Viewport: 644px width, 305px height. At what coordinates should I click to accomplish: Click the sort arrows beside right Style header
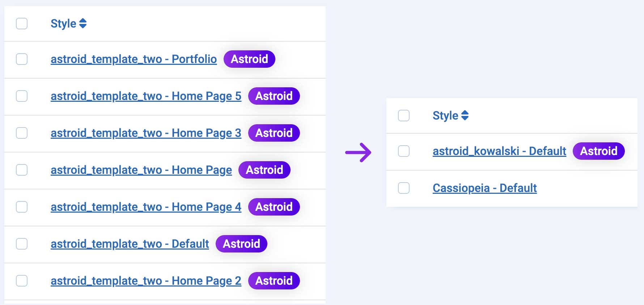[465, 116]
